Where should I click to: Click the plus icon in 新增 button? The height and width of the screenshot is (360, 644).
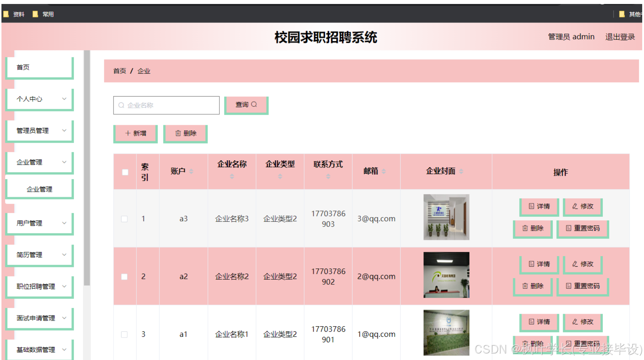coord(128,134)
